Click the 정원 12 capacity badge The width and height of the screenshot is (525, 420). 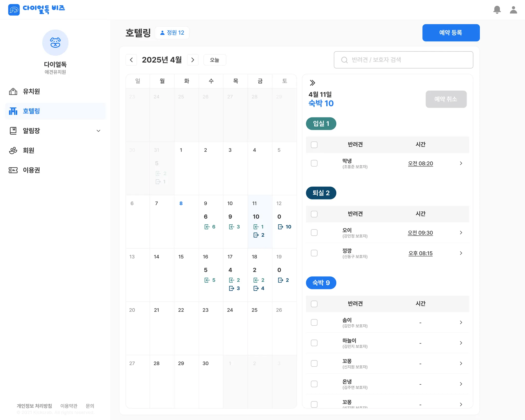point(172,33)
